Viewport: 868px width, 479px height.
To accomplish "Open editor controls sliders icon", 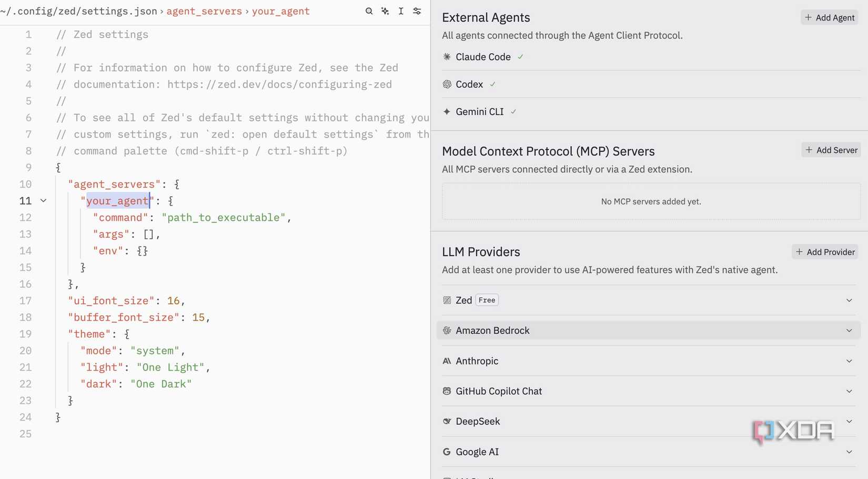I will tap(417, 11).
